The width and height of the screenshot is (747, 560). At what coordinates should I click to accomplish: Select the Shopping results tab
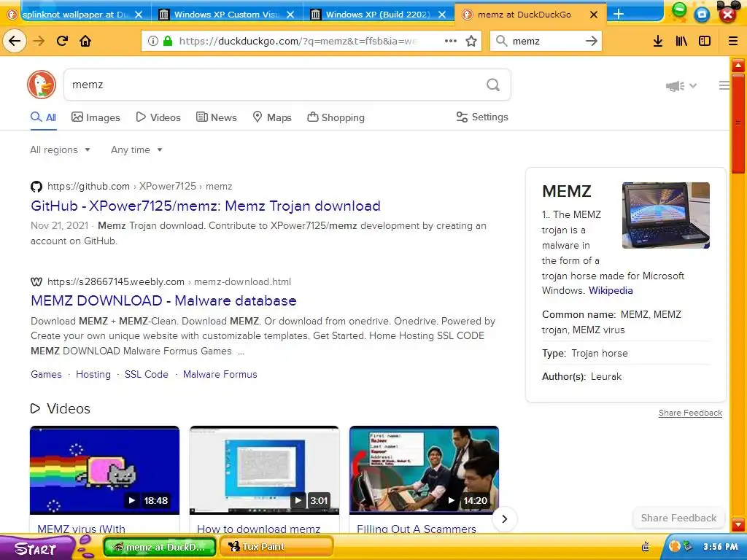tap(336, 117)
